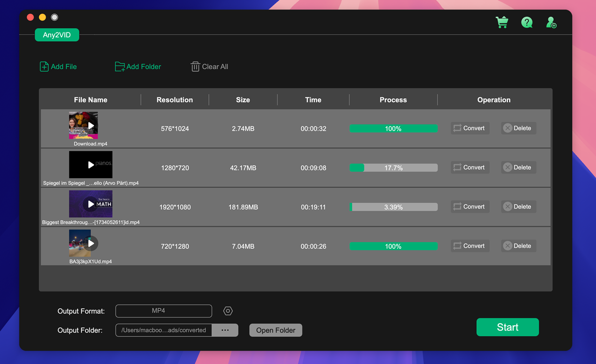Sort by the Resolution column header
The image size is (596, 364).
[x=174, y=100]
